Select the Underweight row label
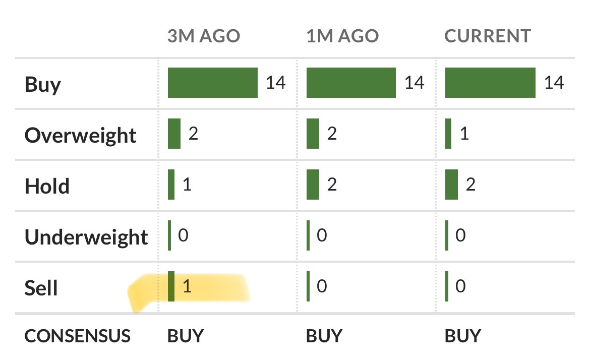Image resolution: width=590 pixels, height=364 pixels. (x=86, y=237)
